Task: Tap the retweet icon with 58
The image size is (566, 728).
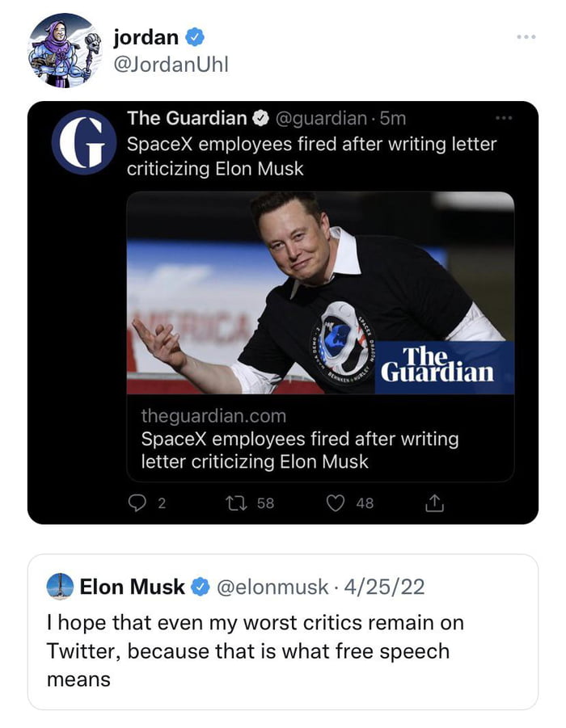Action: pyautogui.click(x=238, y=503)
